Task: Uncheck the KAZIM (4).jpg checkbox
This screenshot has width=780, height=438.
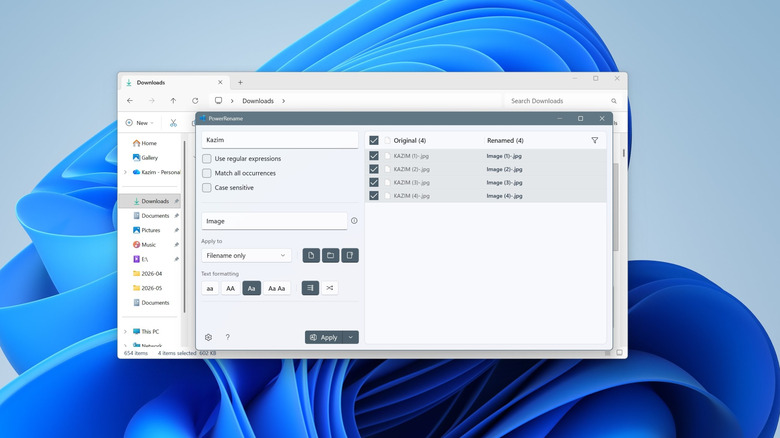Action: click(x=374, y=196)
